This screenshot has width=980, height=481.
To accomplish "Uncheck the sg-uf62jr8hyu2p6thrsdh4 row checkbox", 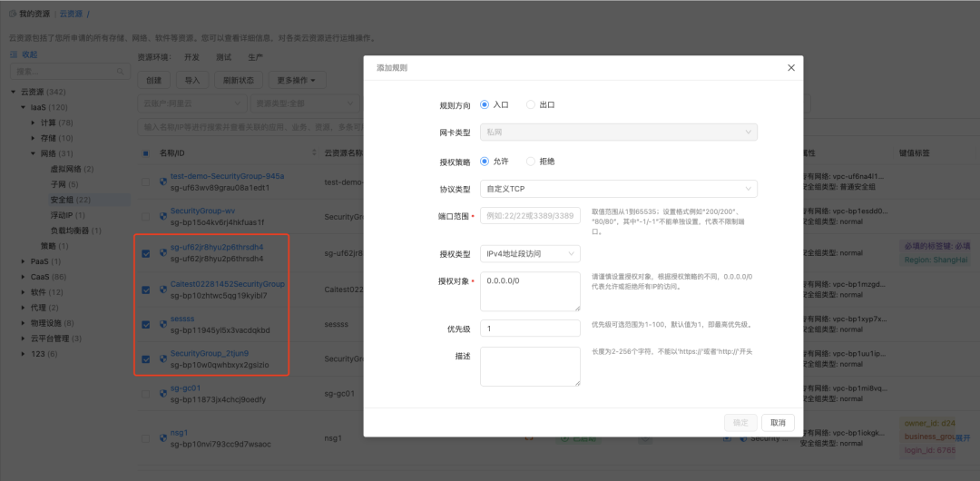I will (x=145, y=253).
